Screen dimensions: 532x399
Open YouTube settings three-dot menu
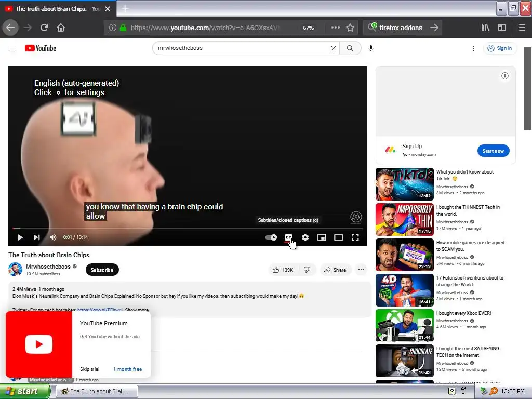pyautogui.click(x=473, y=48)
